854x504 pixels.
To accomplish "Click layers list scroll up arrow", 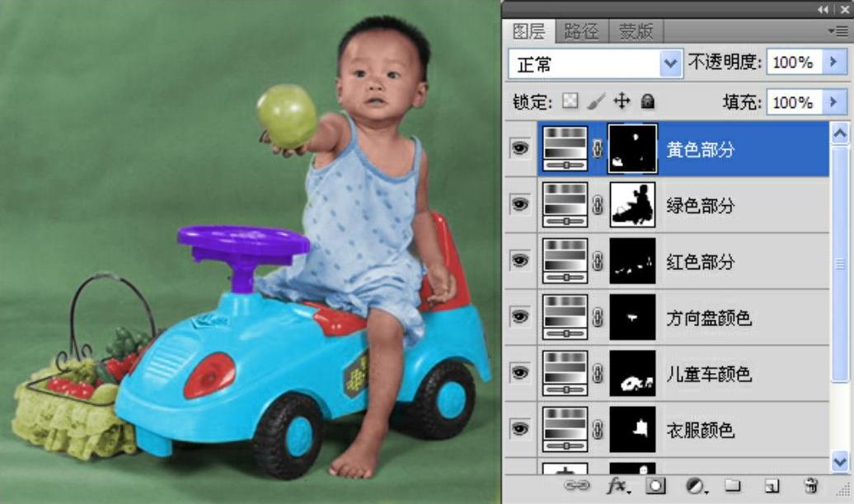I will [840, 133].
